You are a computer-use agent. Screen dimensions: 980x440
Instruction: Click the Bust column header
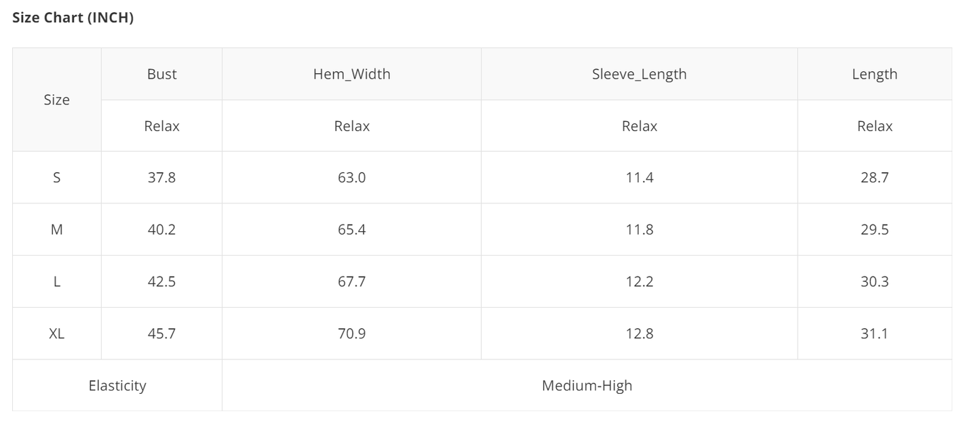point(161,74)
